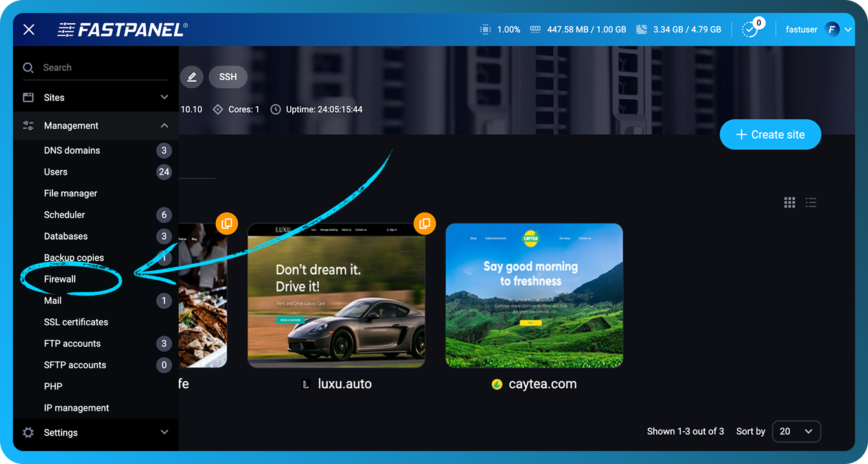Click the FASTPANEL logo in the header
This screenshot has width=868, height=464.
tap(122, 29)
